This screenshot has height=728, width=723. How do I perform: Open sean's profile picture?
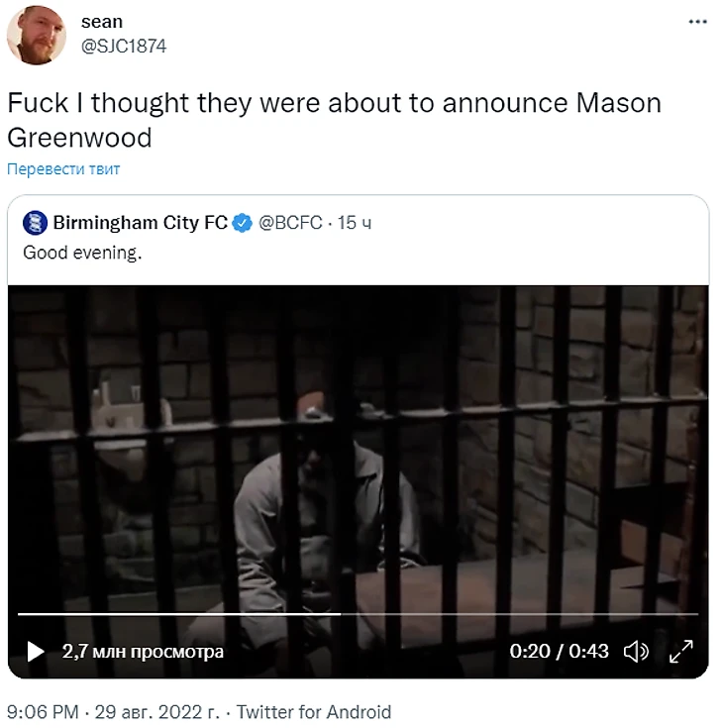[x=37, y=35]
